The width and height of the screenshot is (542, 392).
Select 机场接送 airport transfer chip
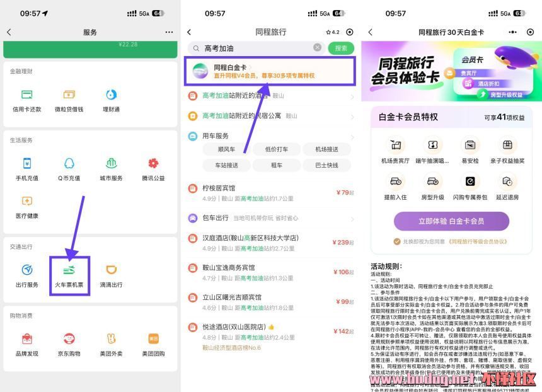(x=326, y=149)
